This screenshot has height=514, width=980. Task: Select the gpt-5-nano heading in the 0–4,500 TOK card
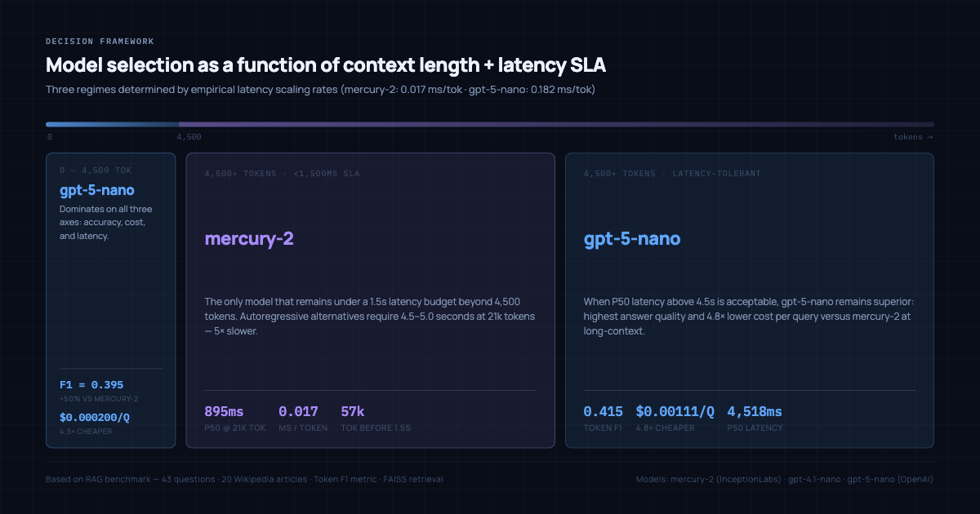[96, 191]
